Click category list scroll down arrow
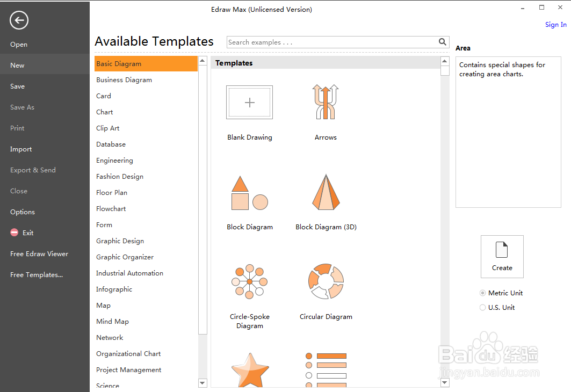The height and width of the screenshot is (392, 571). [x=203, y=382]
